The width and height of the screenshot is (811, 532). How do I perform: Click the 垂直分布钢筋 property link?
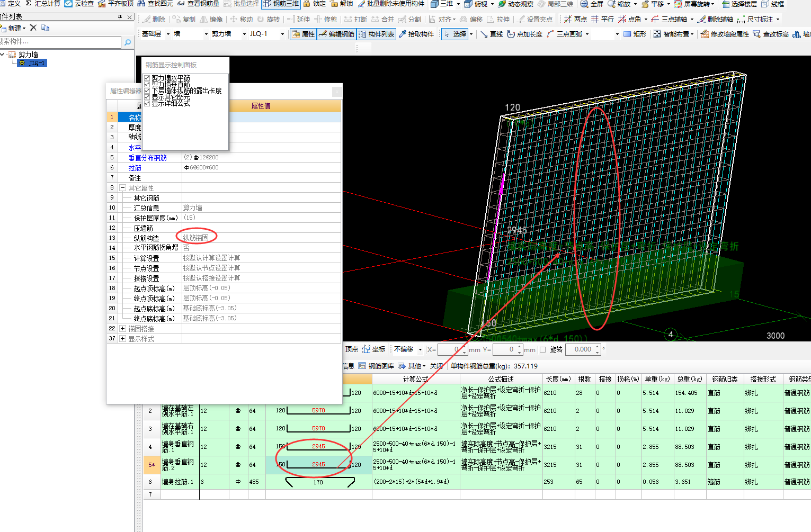[x=147, y=158]
